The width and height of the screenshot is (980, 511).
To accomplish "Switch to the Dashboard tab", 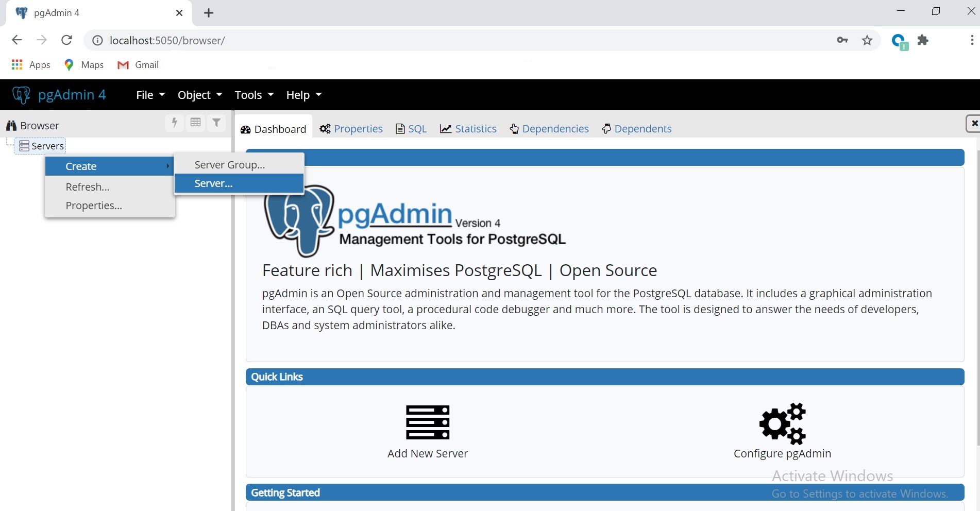I will [x=274, y=129].
